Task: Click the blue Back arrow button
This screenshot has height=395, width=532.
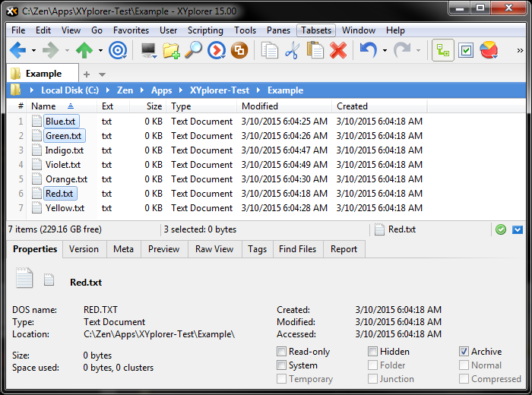Action: point(17,51)
